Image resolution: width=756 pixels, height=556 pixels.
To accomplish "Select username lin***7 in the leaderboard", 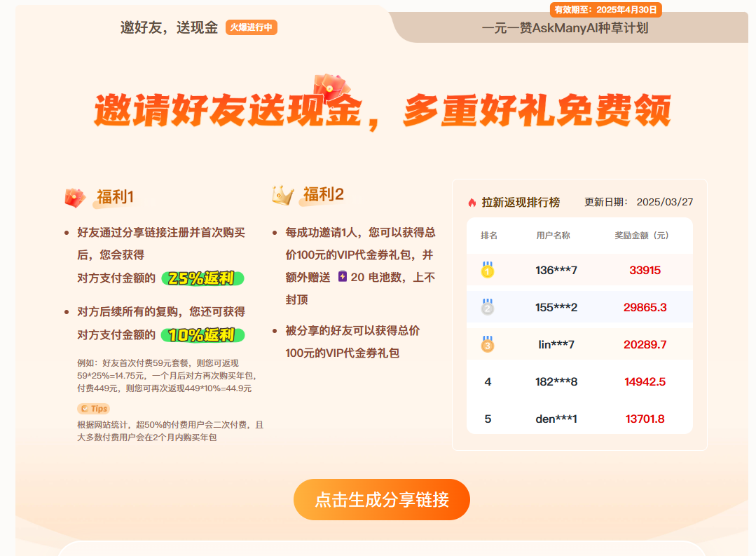I will pos(556,344).
